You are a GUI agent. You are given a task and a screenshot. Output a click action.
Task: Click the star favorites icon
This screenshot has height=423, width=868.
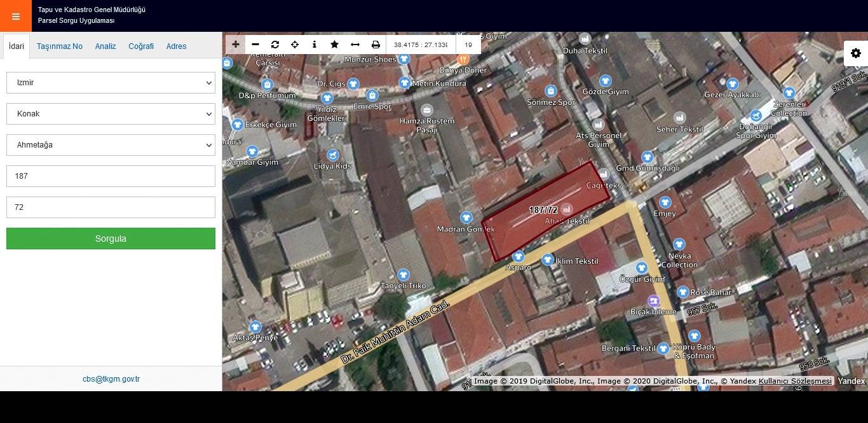tap(335, 45)
